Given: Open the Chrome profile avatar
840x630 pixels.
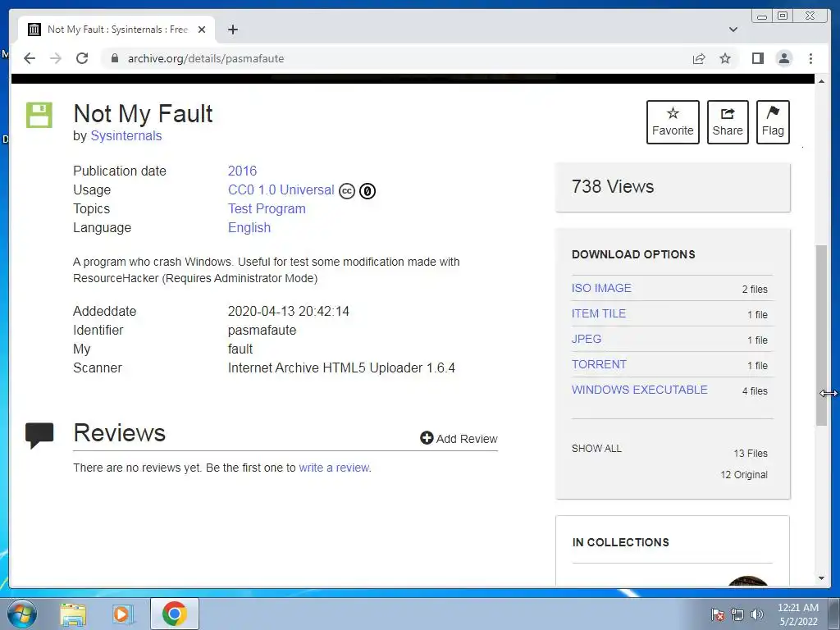Looking at the screenshot, I should pos(783,58).
